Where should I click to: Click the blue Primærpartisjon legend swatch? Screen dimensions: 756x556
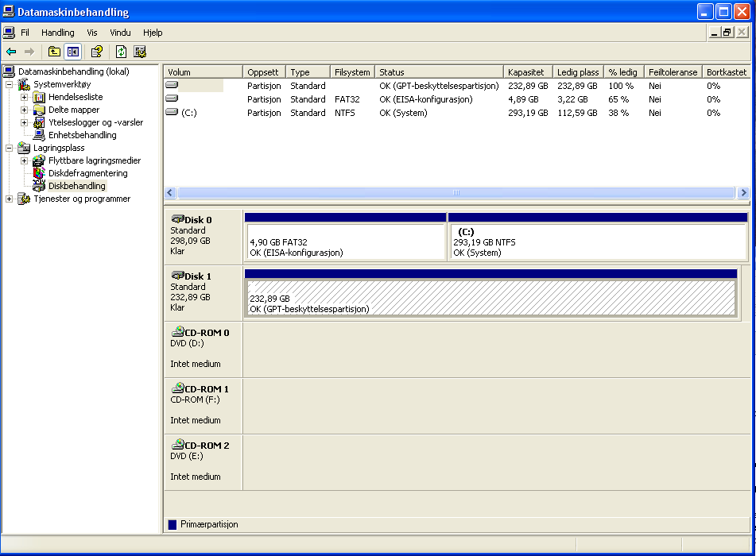173,524
